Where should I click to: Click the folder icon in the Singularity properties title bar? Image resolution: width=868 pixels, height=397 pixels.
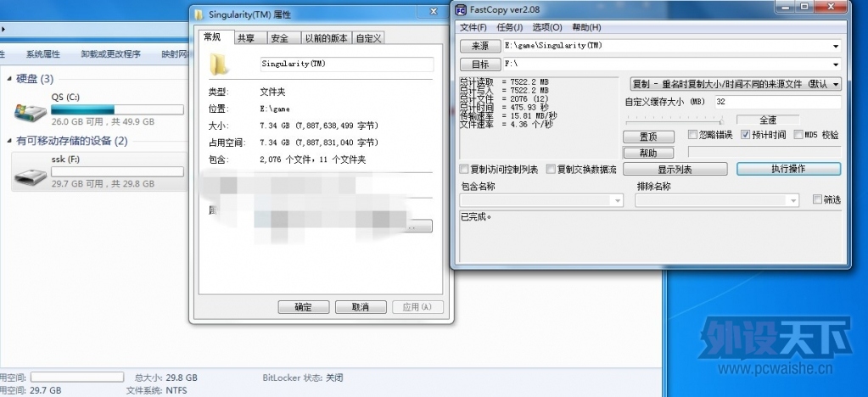199,15
